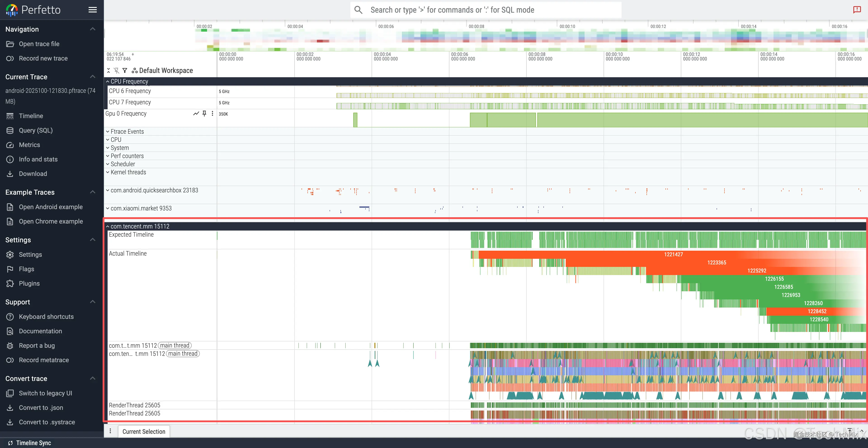Click the red feedback icon top right
Screen dimensions: 868x448
click(857, 10)
